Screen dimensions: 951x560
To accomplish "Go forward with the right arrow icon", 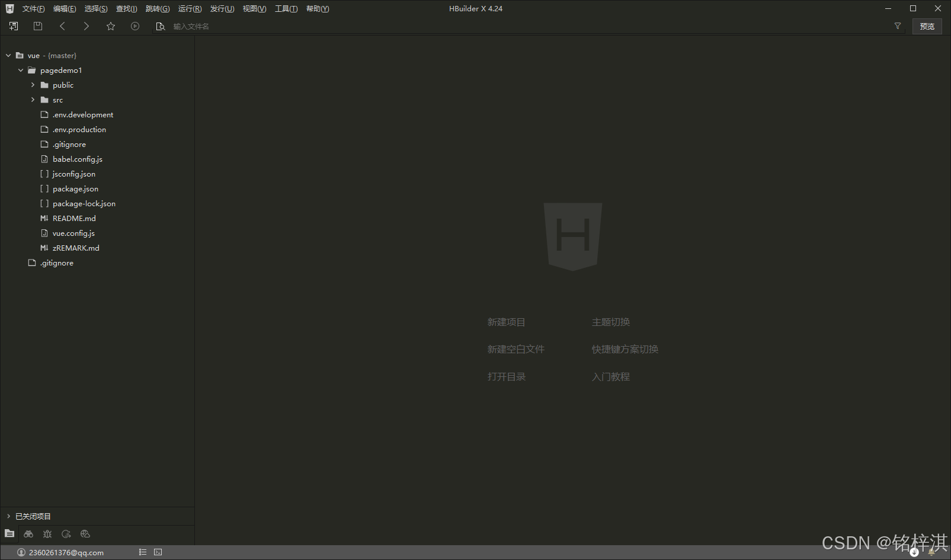I will (x=87, y=26).
